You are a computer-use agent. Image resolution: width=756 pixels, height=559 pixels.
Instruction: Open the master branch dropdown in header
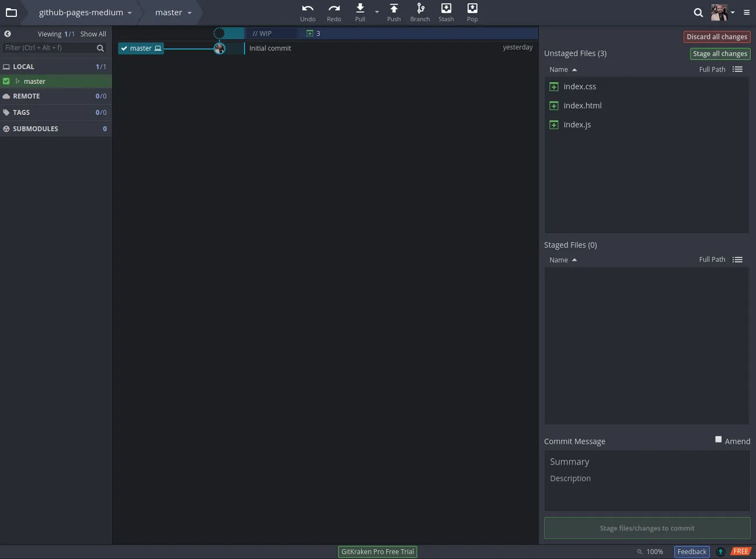click(x=173, y=12)
